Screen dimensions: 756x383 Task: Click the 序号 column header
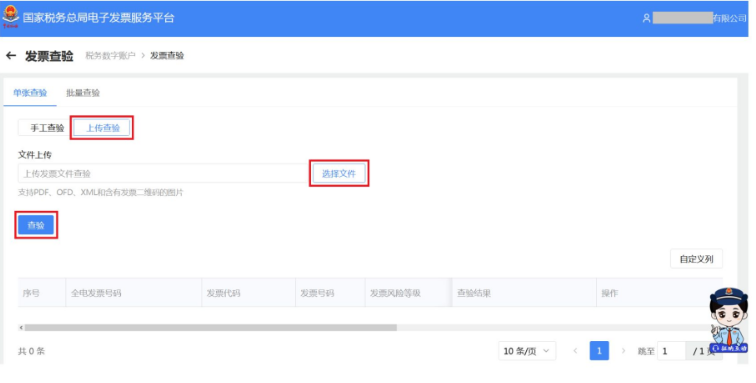pyautogui.click(x=41, y=293)
